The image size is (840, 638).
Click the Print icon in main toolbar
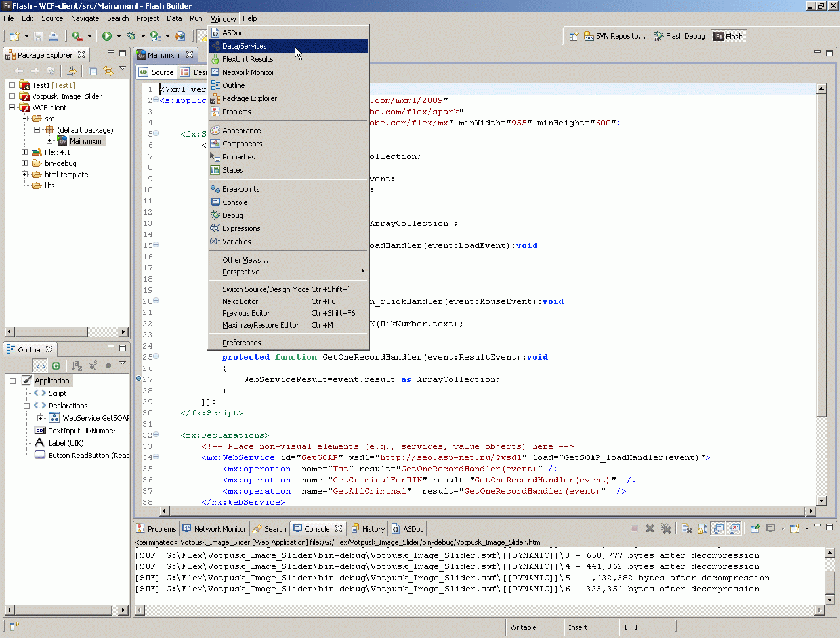pyautogui.click(x=53, y=37)
